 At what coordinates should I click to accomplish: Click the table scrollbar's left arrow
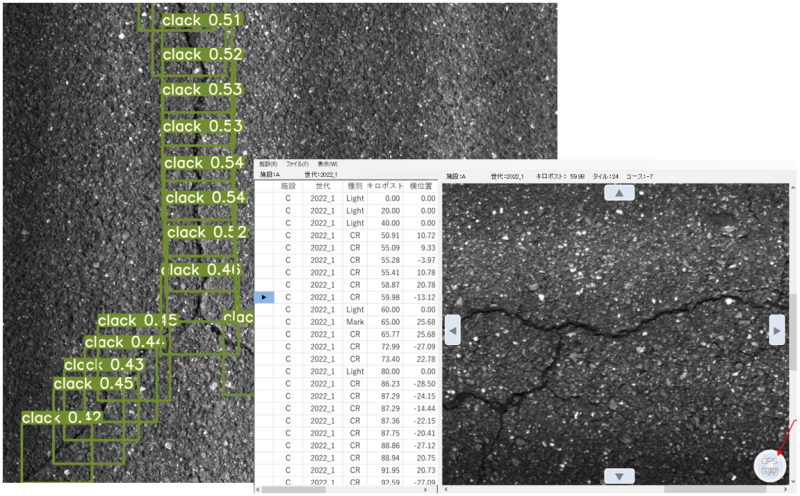[260, 490]
